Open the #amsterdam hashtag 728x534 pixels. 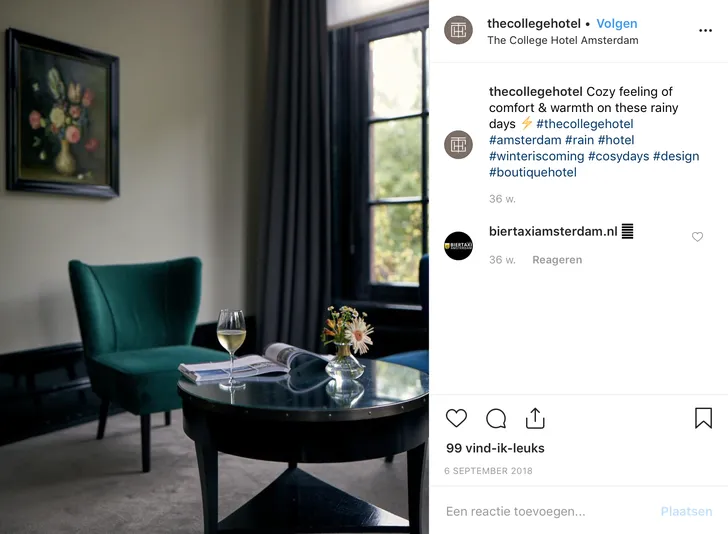(x=525, y=140)
